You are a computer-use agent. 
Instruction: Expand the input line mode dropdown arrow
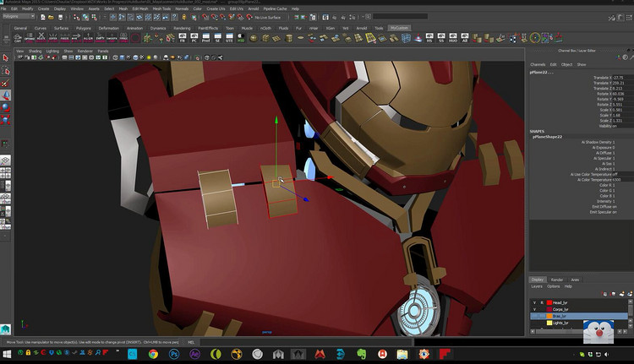tap(363, 17)
